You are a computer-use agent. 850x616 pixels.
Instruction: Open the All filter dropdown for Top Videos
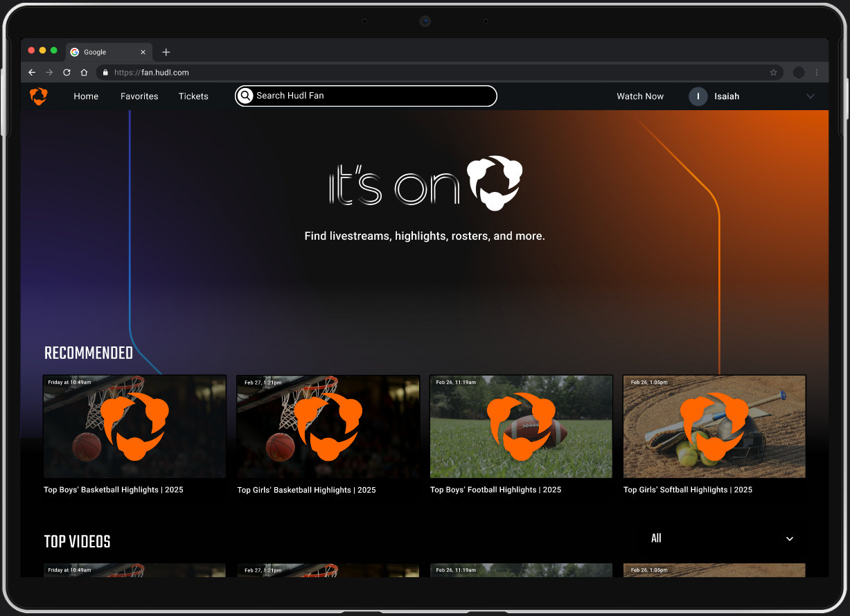[x=723, y=538]
